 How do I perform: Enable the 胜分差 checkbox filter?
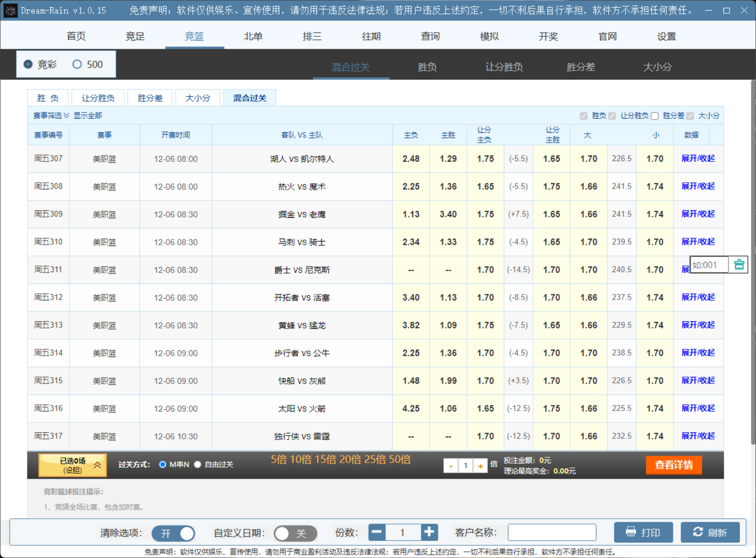[x=654, y=116]
